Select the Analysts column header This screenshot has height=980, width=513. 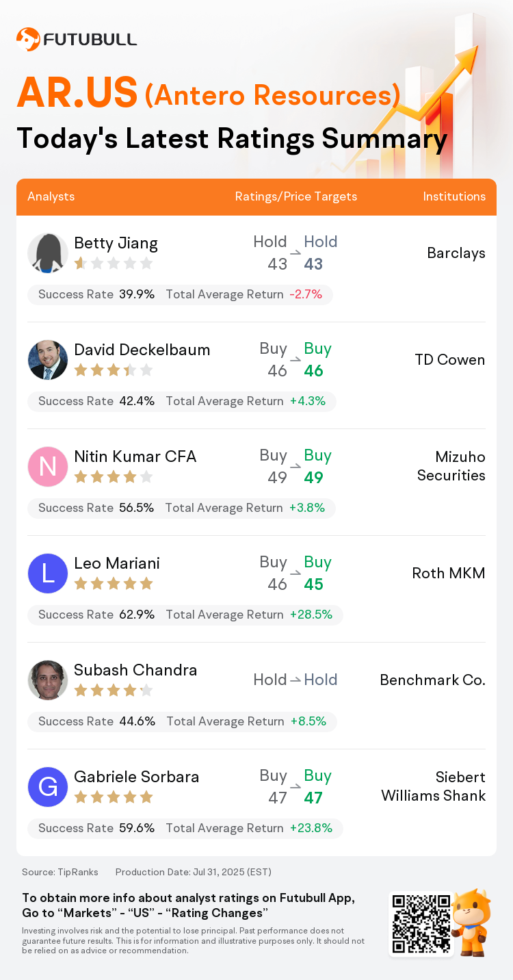pyautogui.click(x=51, y=196)
